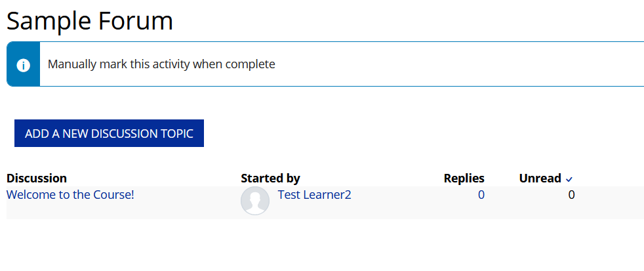Click the word Welcome in the discussion link

pyautogui.click(x=28, y=195)
